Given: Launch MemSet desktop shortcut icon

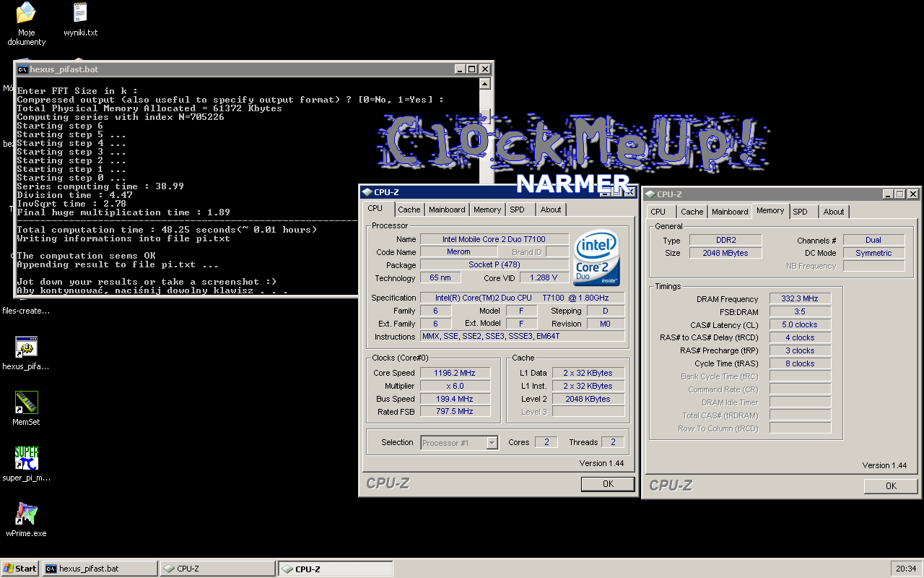Looking at the screenshot, I should (x=27, y=402).
